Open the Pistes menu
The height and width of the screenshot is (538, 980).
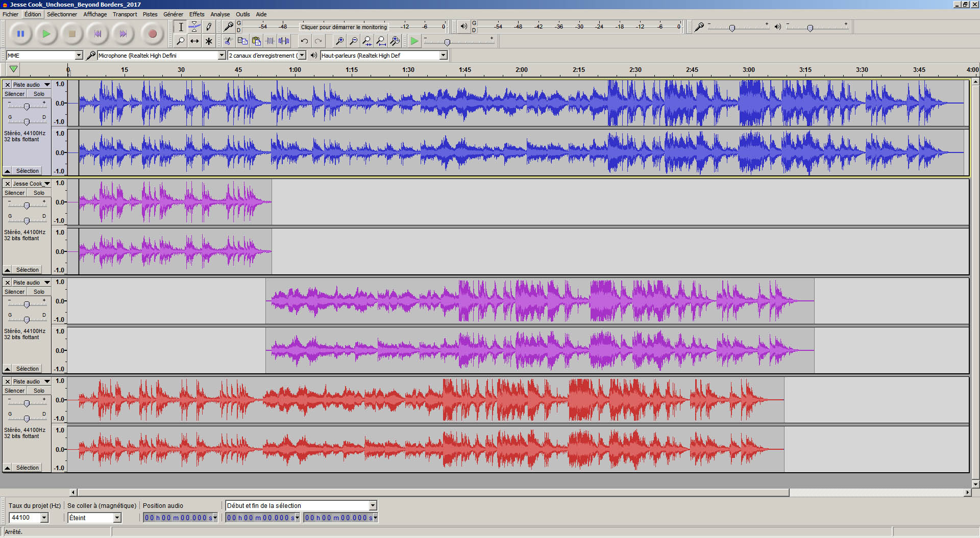pyautogui.click(x=150, y=14)
